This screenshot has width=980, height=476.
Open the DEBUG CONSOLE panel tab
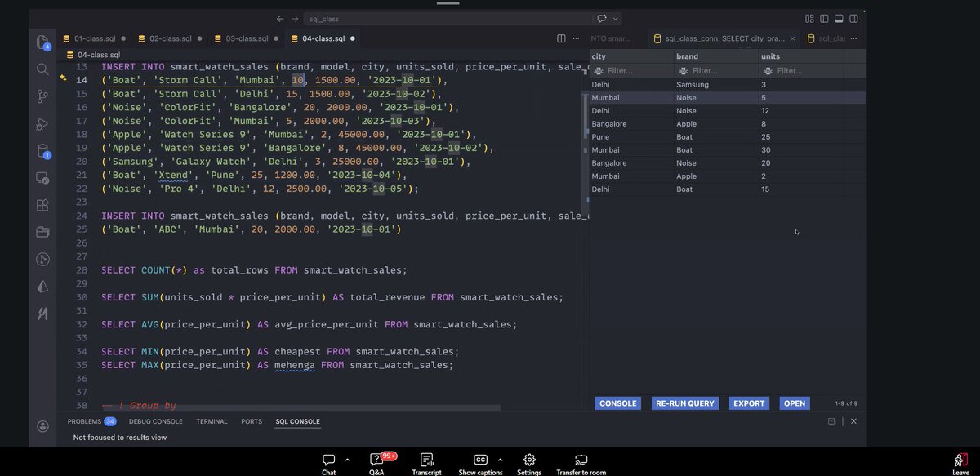pyautogui.click(x=155, y=421)
